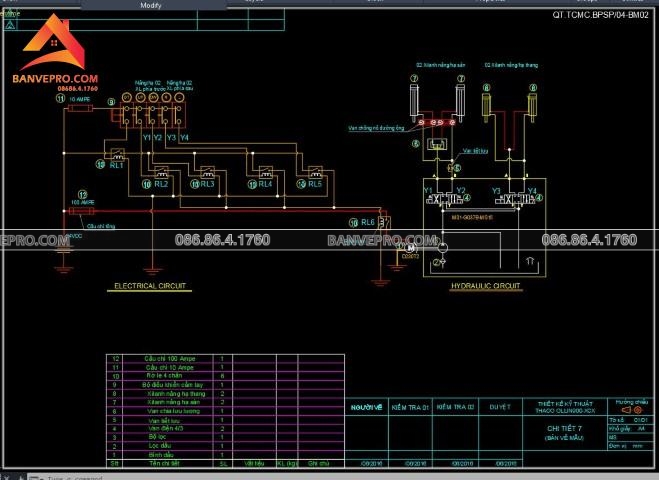Image resolution: width=659 pixels, height=480 pixels.
Task: Select 'Van điện 4/3' table row
Action: click(225, 429)
